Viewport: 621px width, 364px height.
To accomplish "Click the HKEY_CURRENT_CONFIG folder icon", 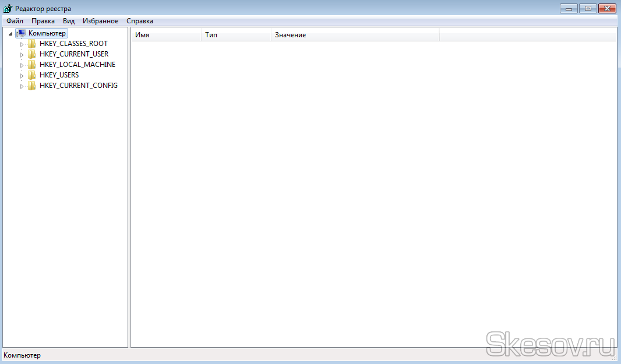I will point(32,86).
